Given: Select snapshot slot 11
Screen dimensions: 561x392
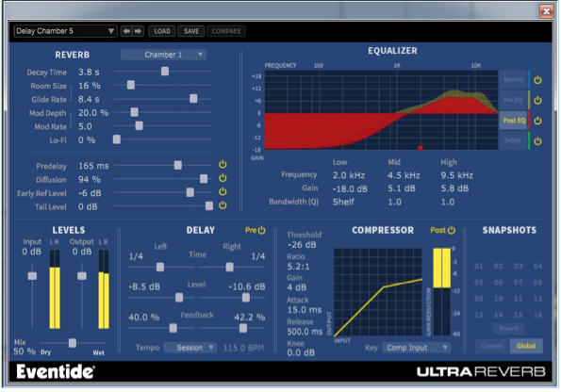Looking at the screenshot, I should [x=518, y=299].
